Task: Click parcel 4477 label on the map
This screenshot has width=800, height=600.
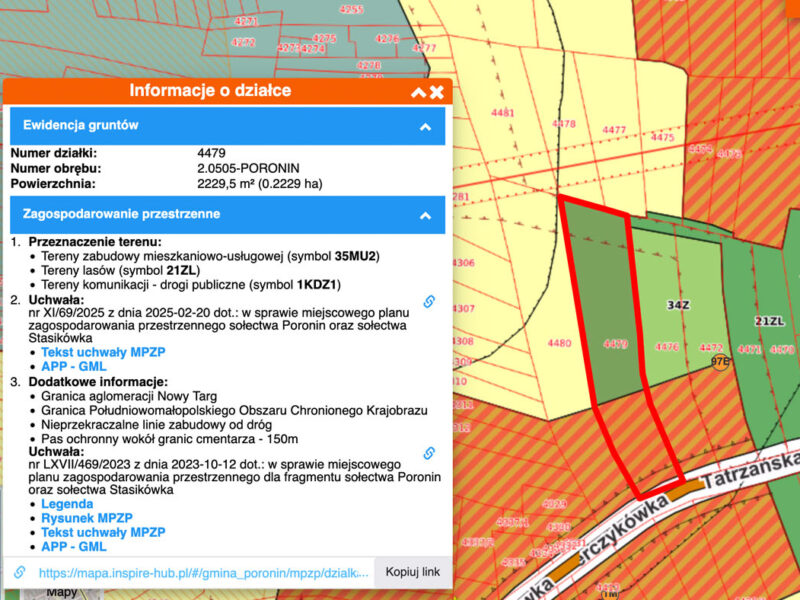Action: pos(614,130)
